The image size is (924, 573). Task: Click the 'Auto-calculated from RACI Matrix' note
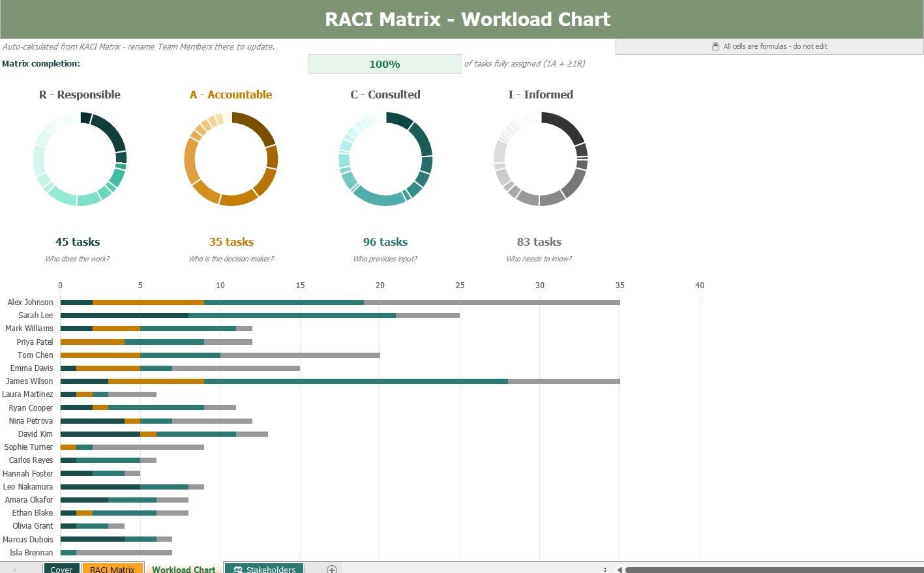[138, 47]
